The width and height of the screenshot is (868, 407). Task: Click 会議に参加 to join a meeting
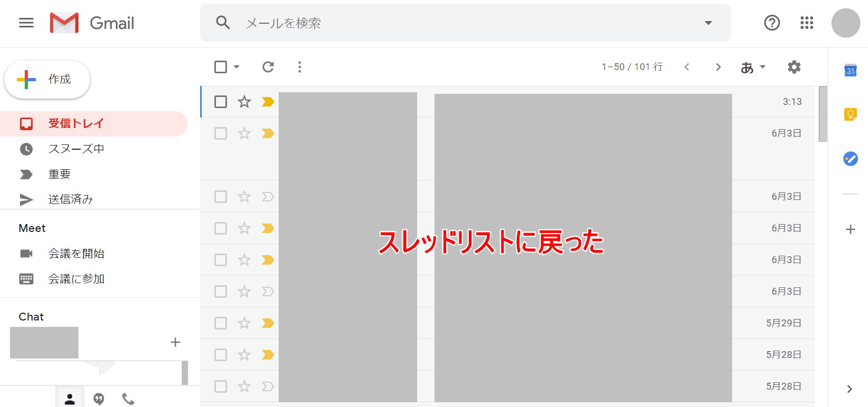pos(76,279)
